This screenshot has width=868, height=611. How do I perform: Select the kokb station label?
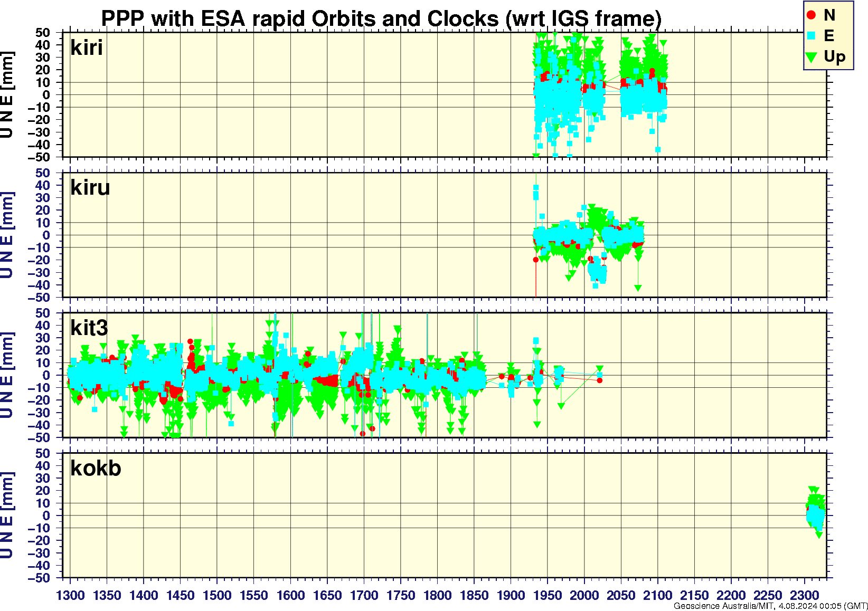(x=96, y=469)
